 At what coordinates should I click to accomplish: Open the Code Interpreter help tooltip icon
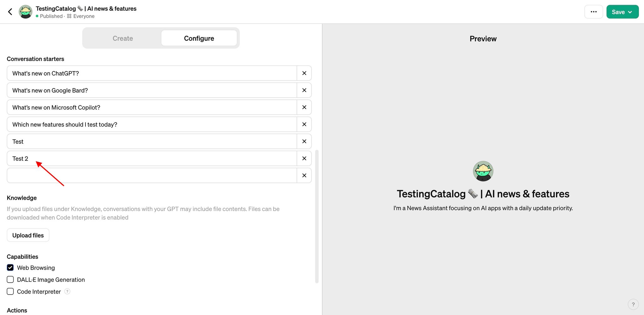point(67,291)
